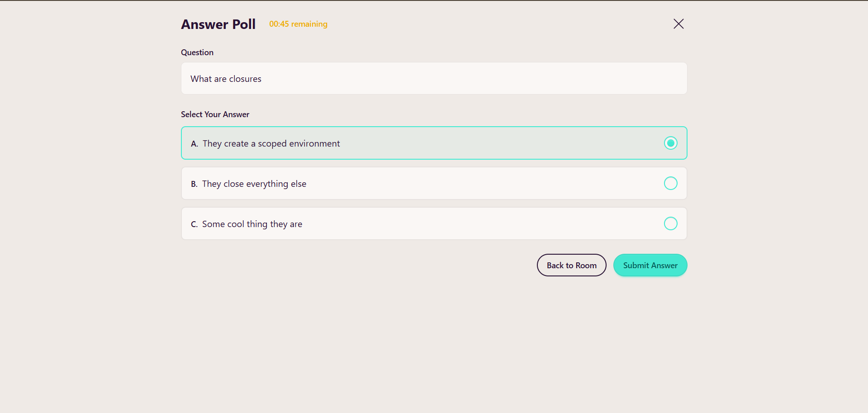Pick 'They create a scoped environment' text
This screenshot has width=868, height=413.
tap(271, 143)
